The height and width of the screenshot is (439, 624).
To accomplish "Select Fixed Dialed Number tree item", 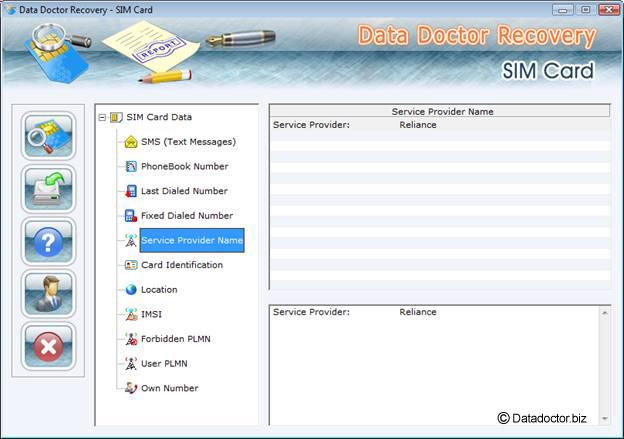I will (x=187, y=216).
